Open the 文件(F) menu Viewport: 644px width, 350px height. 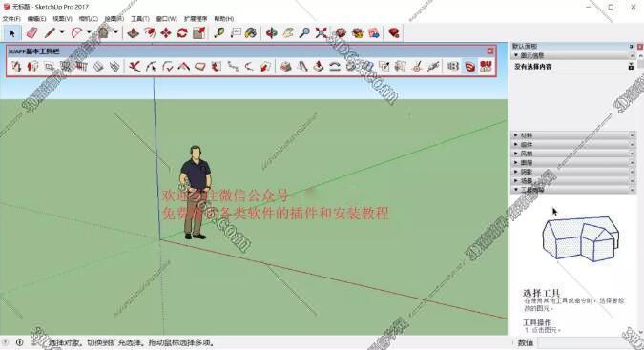[x=11, y=19]
